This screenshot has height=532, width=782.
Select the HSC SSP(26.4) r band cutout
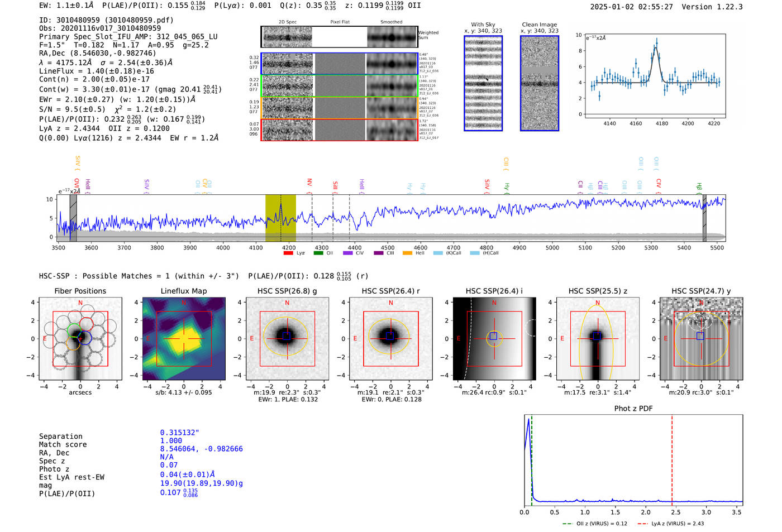(390, 339)
